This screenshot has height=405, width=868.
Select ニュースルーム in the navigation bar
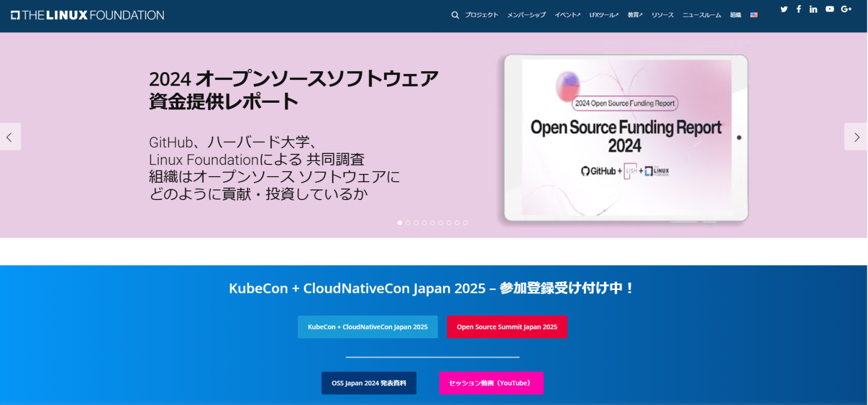(x=701, y=14)
